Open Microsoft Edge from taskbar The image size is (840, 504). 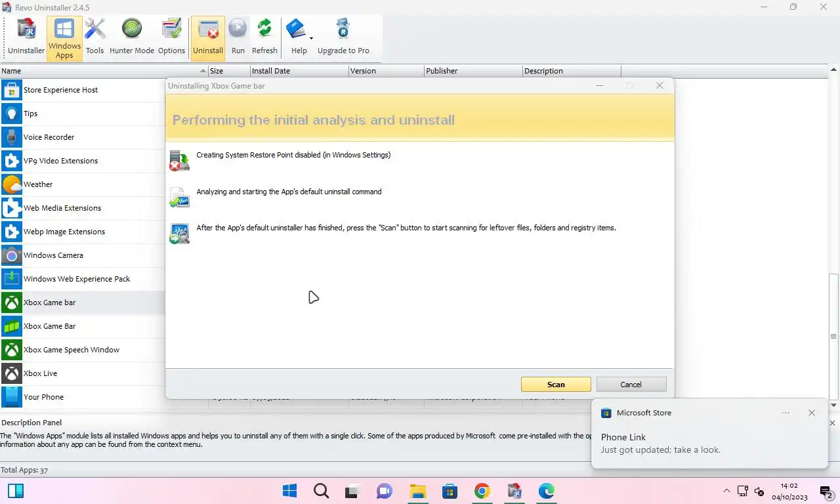click(x=546, y=491)
